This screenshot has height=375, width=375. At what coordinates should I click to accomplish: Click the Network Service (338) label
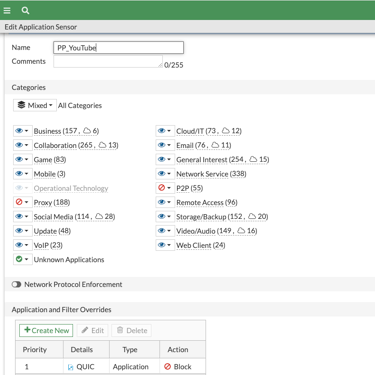tap(211, 174)
